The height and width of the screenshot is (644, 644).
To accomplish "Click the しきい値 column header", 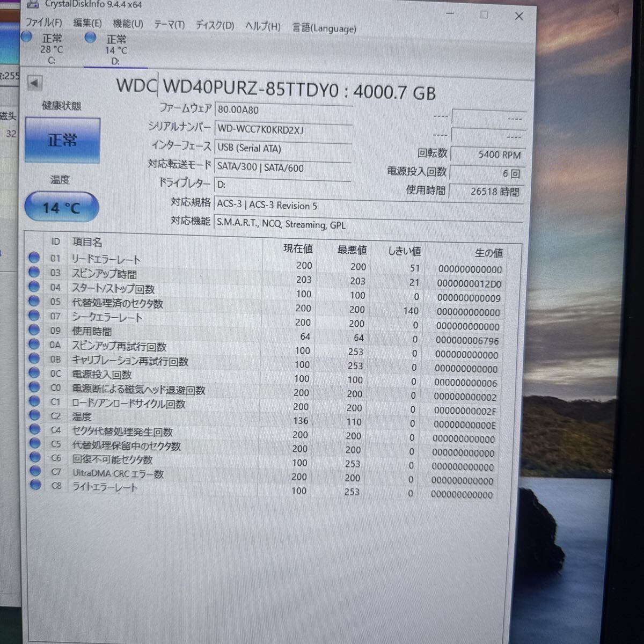I will [404, 251].
